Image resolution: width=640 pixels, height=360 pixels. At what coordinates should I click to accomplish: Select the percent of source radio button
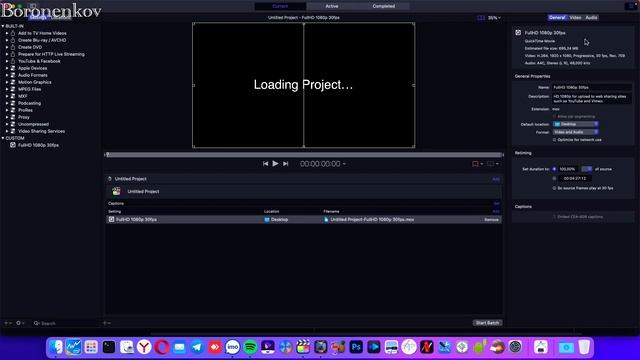[x=554, y=169]
